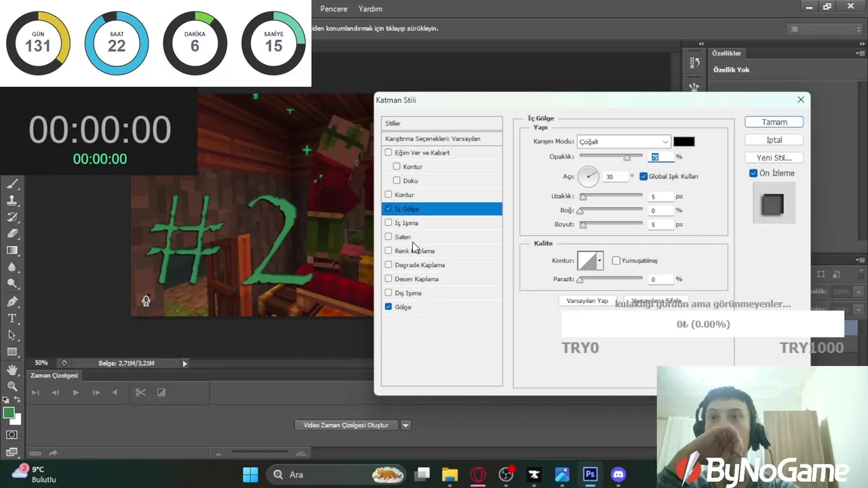This screenshot has width=868, height=488.
Task: Select the Zaman Çizelgesi tab
Action: (54, 375)
